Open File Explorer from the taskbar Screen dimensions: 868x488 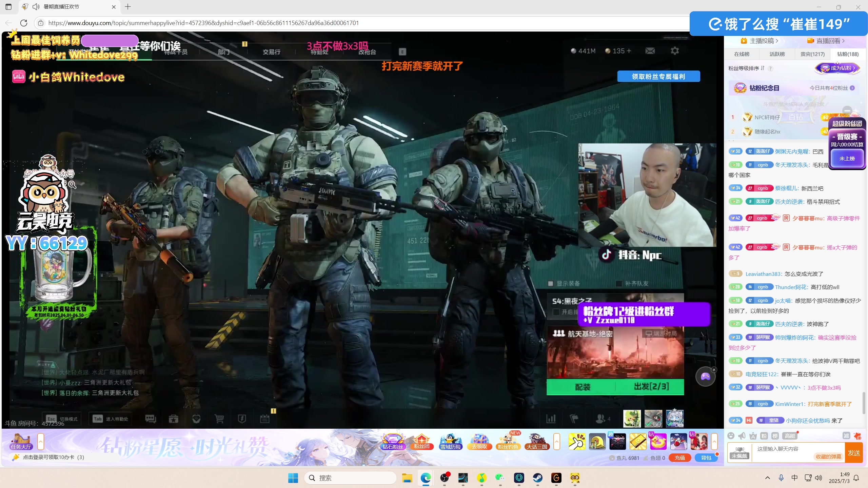click(407, 478)
